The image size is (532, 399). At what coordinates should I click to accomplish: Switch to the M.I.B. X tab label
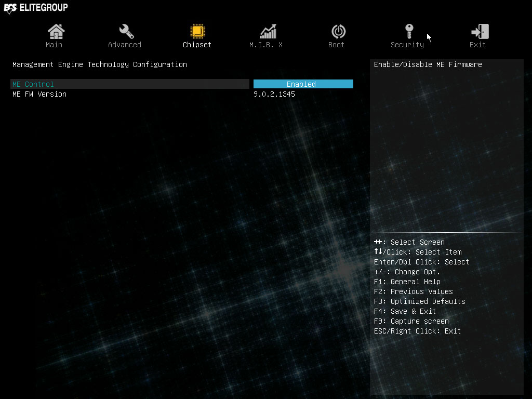(x=266, y=45)
